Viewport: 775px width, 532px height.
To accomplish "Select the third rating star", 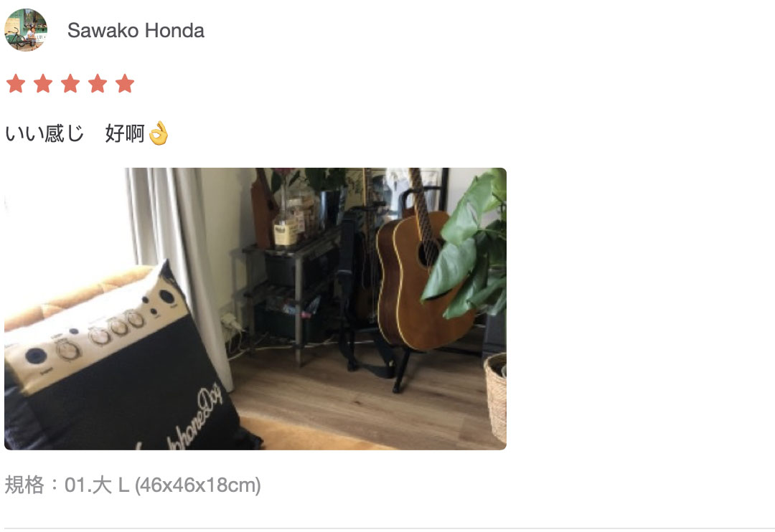I will tap(70, 83).
